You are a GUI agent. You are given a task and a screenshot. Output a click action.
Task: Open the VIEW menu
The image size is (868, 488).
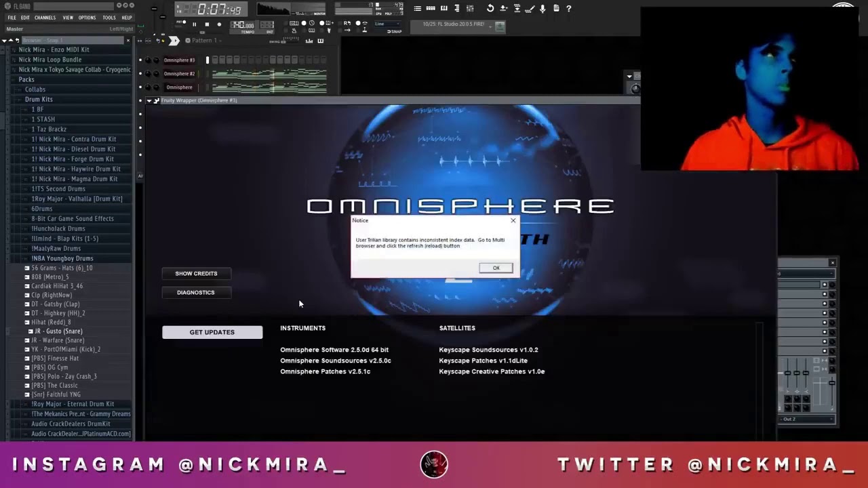pos(68,18)
